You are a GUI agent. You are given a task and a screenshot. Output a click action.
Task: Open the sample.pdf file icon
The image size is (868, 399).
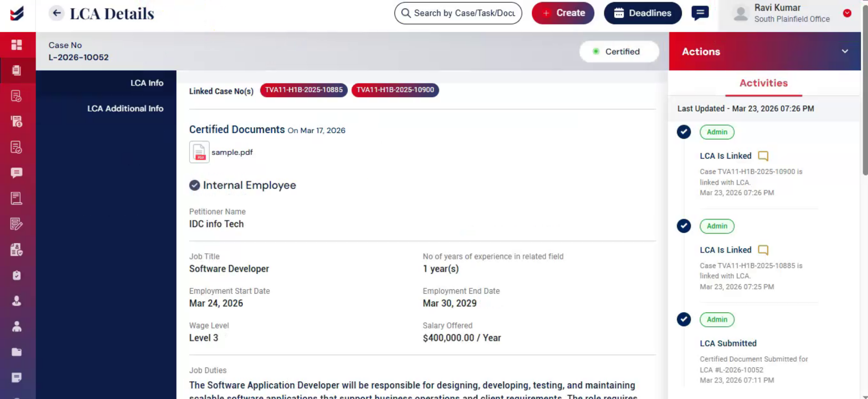pos(199,152)
